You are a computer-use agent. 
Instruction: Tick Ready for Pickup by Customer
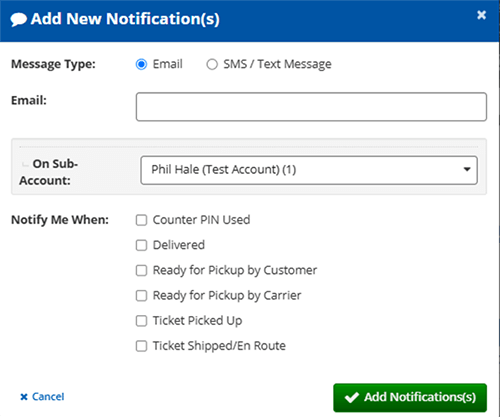pyautogui.click(x=141, y=270)
